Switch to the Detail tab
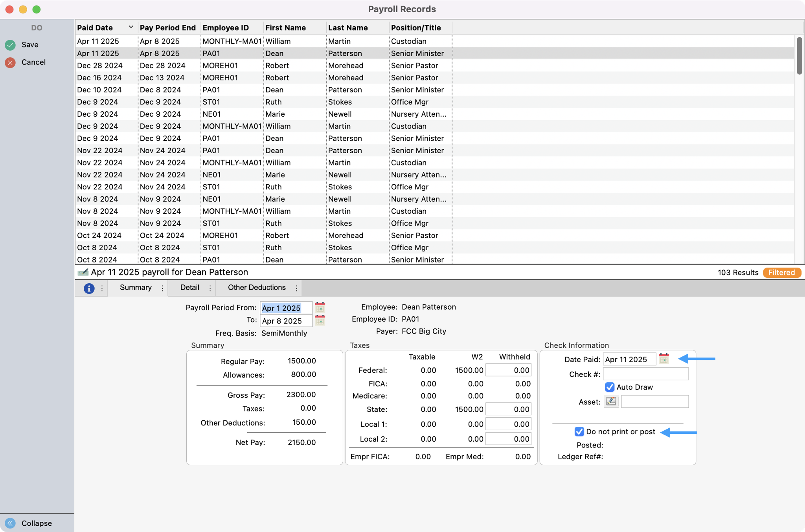The height and width of the screenshot is (532, 805). pos(190,288)
